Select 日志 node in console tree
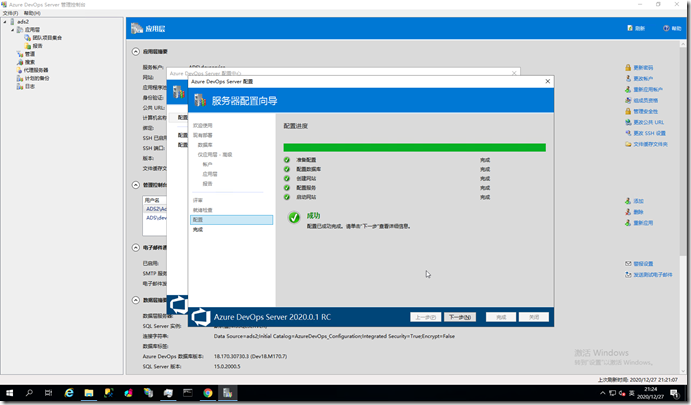The height and width of the screenshot is (405, 691). pyautogui.click(x=30, y=86)
